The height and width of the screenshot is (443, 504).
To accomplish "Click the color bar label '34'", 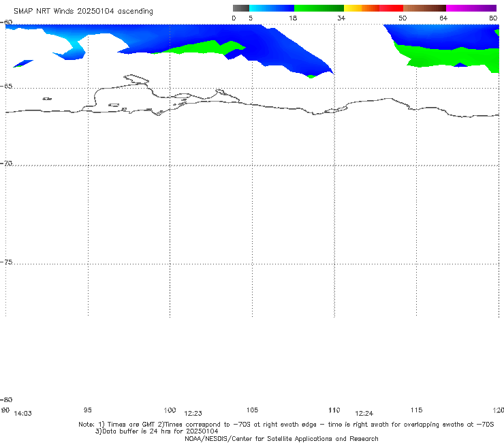I will pyautogui.click(x=341, y=18).
